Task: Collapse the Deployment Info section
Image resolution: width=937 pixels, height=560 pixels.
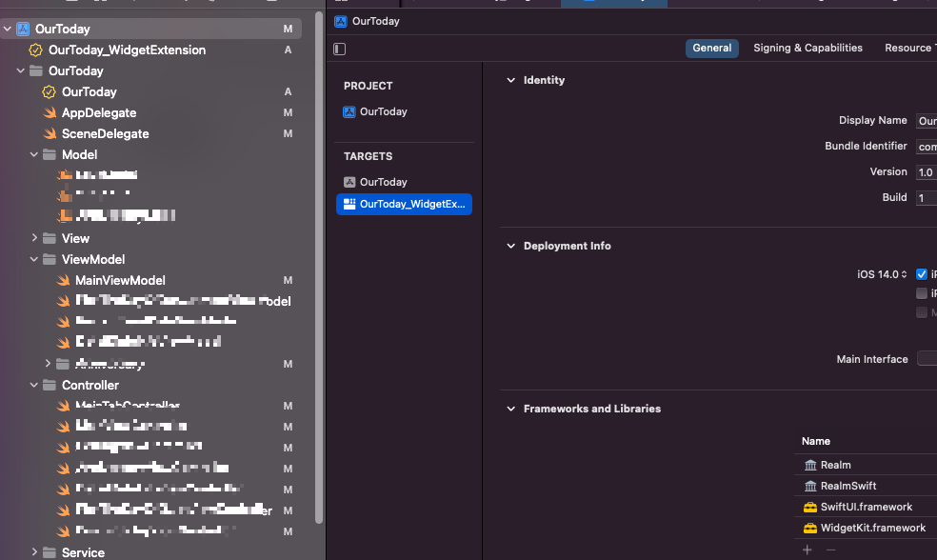Action: (x=511, y=247)
